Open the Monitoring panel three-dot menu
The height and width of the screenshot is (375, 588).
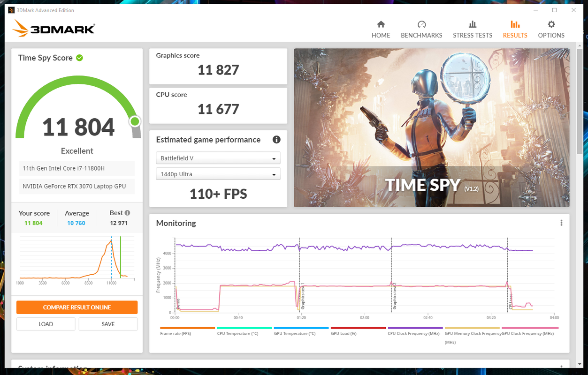tap(561, 223)
